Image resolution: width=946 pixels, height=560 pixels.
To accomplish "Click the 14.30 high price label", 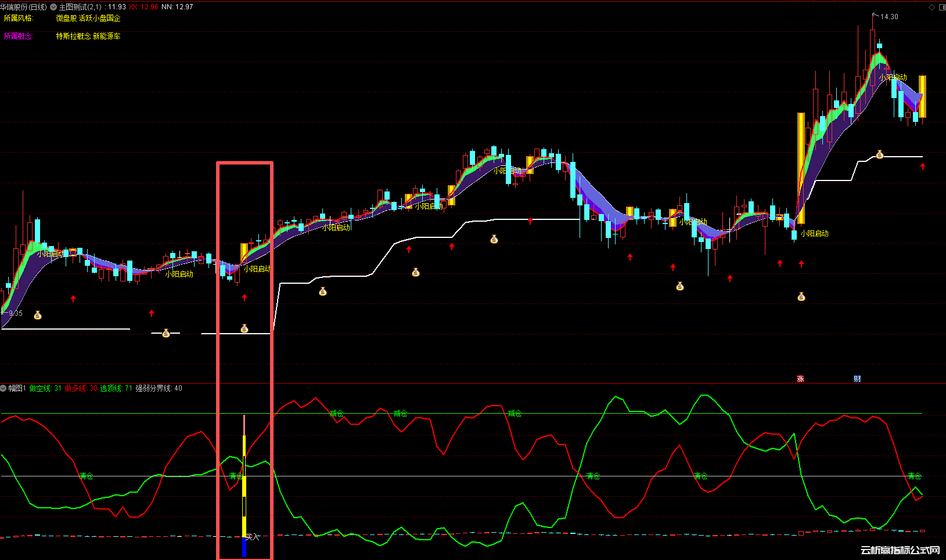I will click(x=889, y=17).
